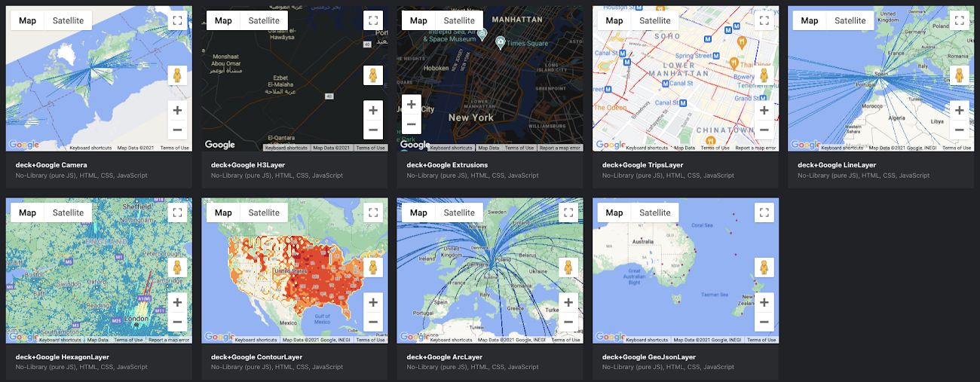
Task: Zoom in on the Camera map
Action: click(x=177, y=110)
